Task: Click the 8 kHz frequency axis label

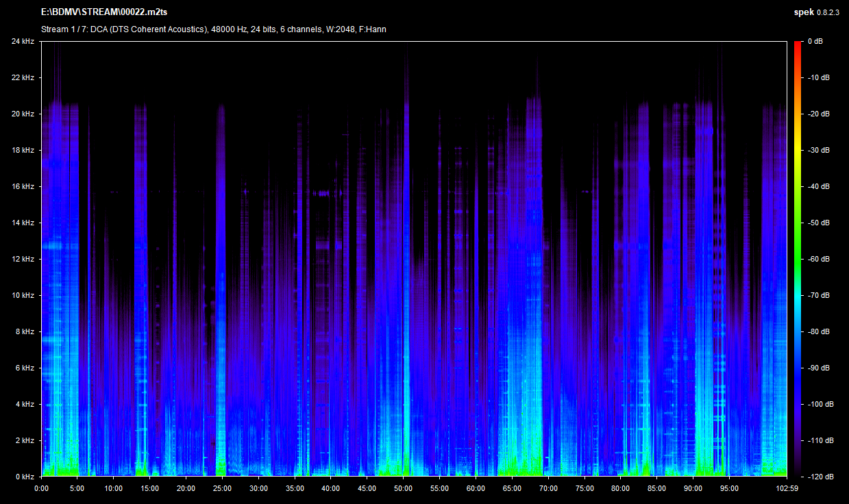Action: [x=25, y=331]
